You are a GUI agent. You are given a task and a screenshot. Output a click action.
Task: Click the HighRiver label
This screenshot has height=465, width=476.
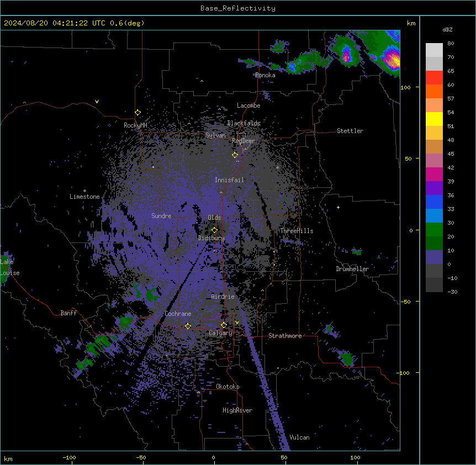pyautogui.click(x=237, y=410)
